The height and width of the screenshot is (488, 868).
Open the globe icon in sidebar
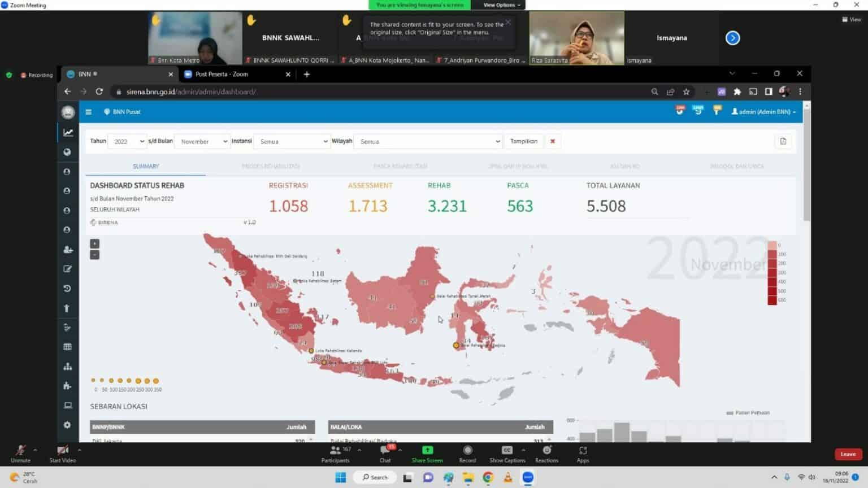coord(67,152)
